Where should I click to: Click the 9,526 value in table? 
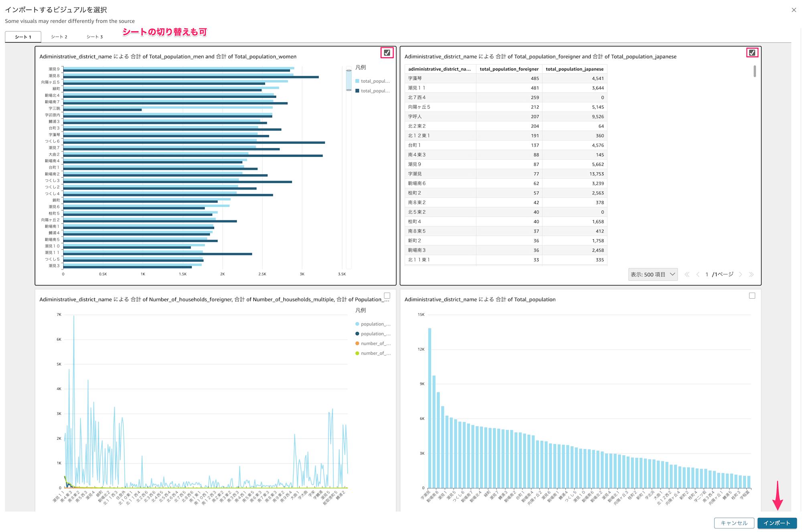[597, 117]
